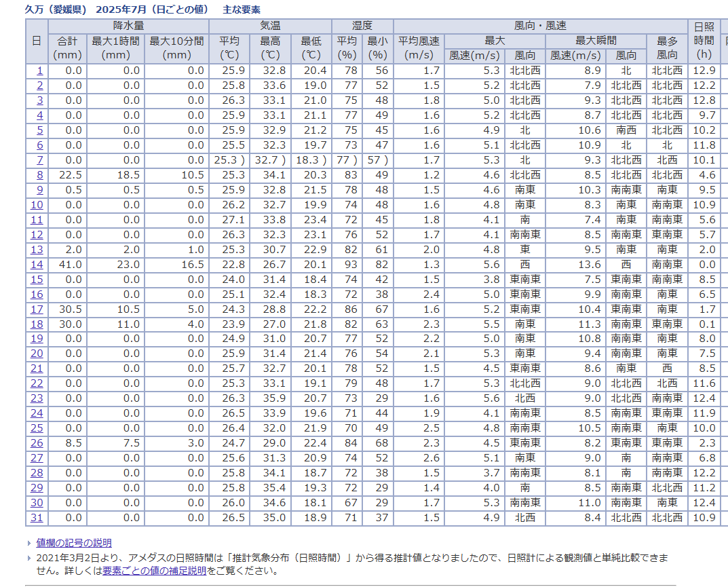728x587 pixels.
Task: Open the day 1 link in the table
Action: point(39,71)
